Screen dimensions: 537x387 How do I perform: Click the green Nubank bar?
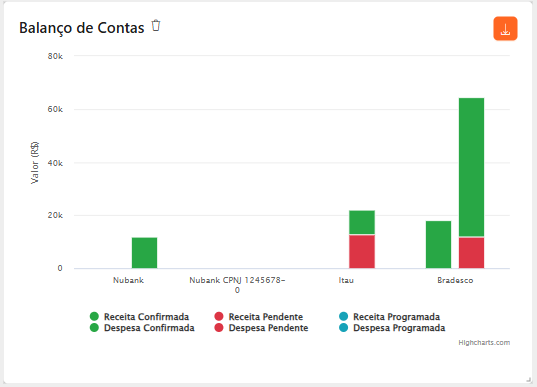pos(145,253)
